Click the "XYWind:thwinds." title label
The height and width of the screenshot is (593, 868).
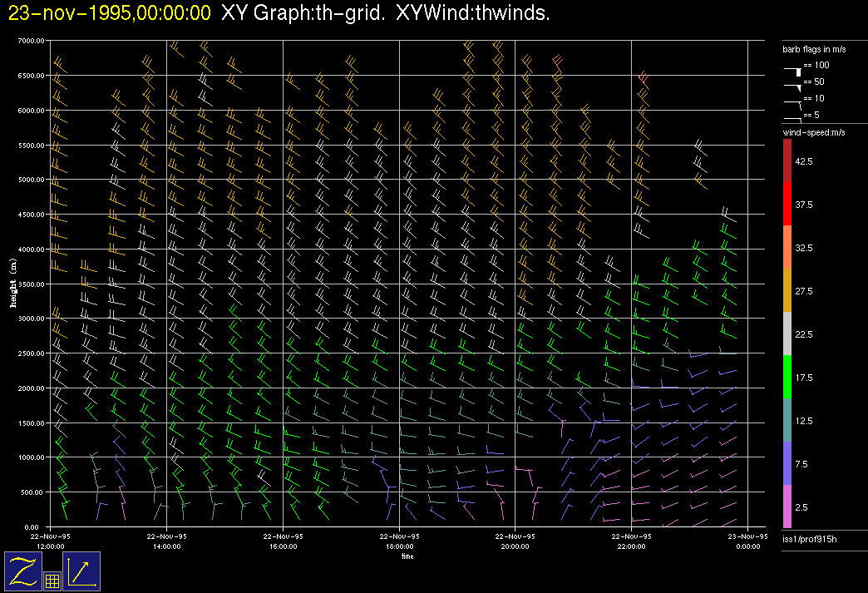click(472, 13)
